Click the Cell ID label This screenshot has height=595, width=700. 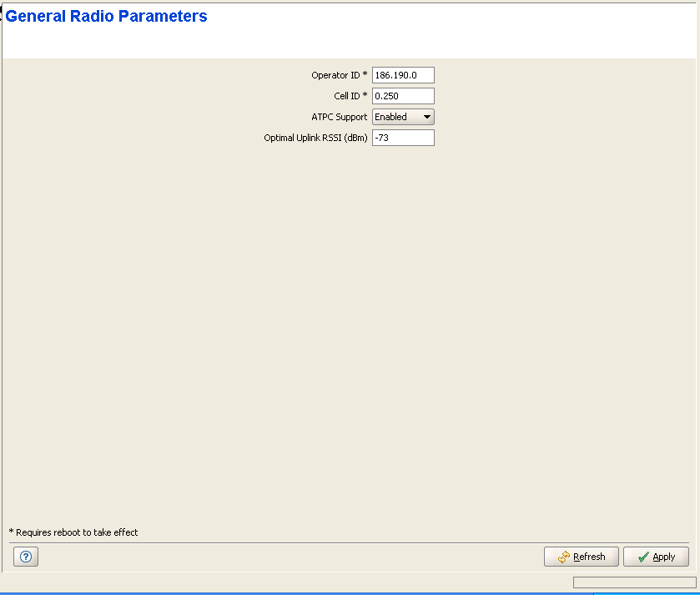347,96
